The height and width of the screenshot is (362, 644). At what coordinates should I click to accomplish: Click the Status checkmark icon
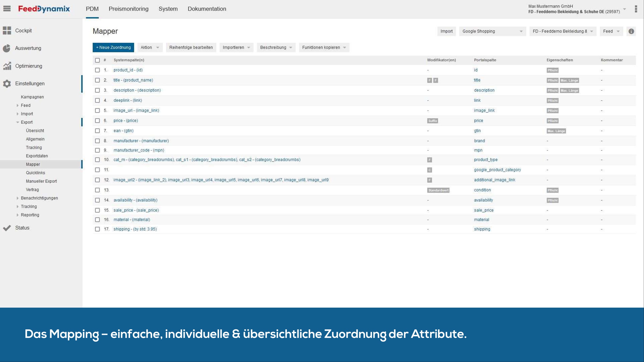tap(7, 228)
